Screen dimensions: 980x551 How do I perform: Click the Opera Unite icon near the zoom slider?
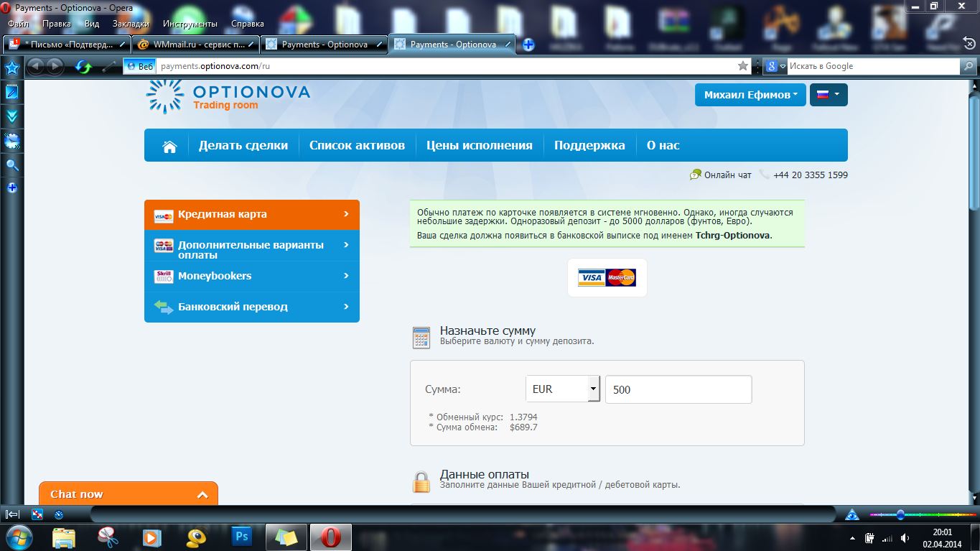click(852, 514)
